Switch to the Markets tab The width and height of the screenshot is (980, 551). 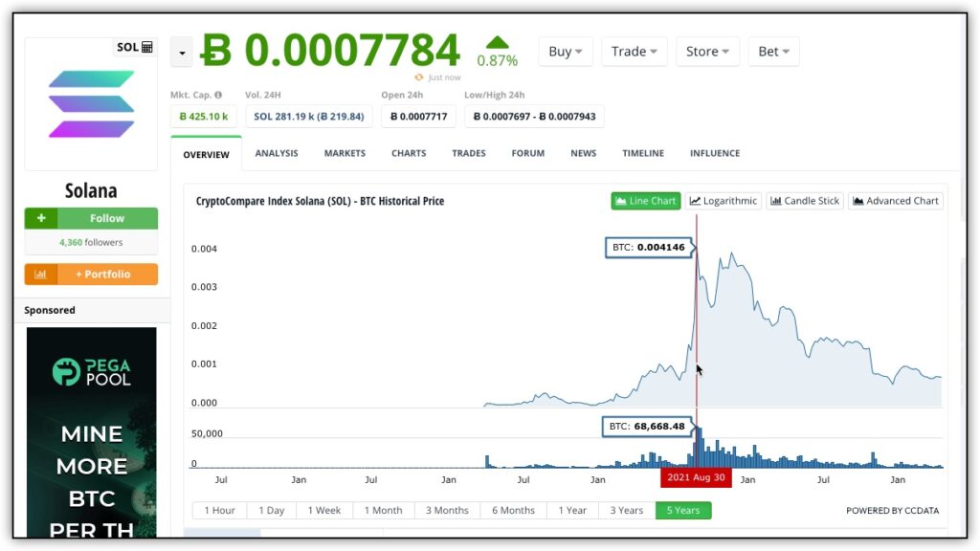345,153
